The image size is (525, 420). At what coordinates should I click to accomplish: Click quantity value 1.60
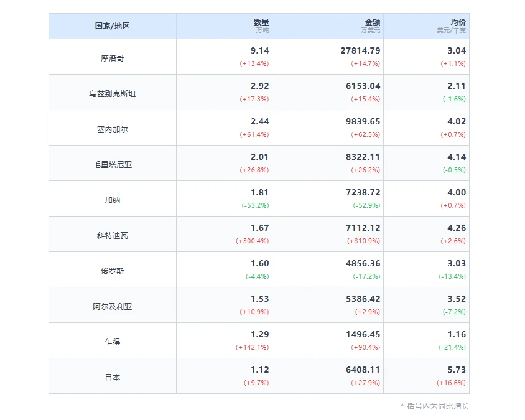coord(260,264)
